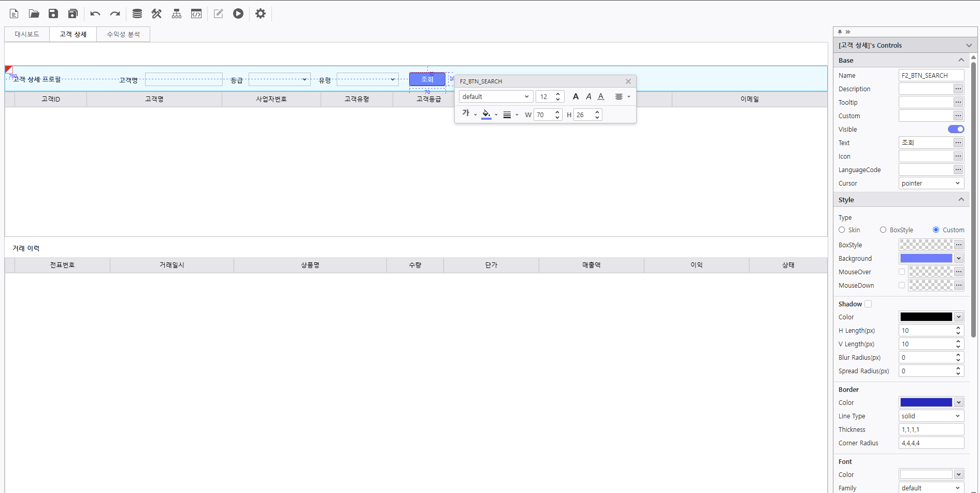Switch to the 수익성 분석 tab
The width and height of the screenshot is (980, 493).
pos(123,34)
